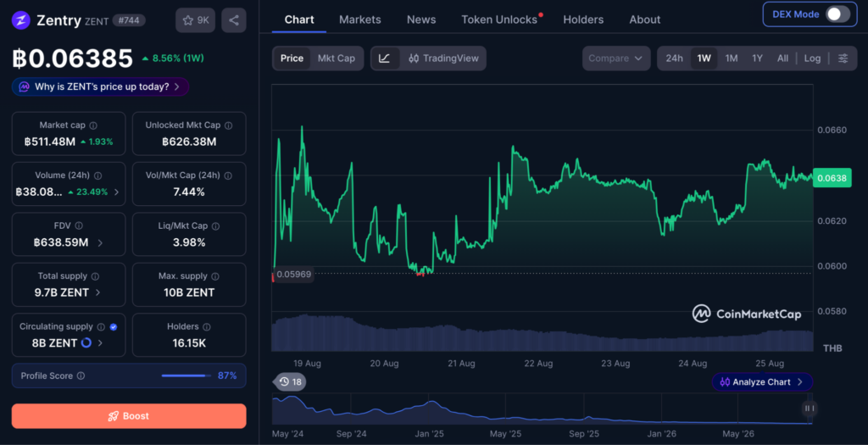Toggle Log scale

point(812,58)
